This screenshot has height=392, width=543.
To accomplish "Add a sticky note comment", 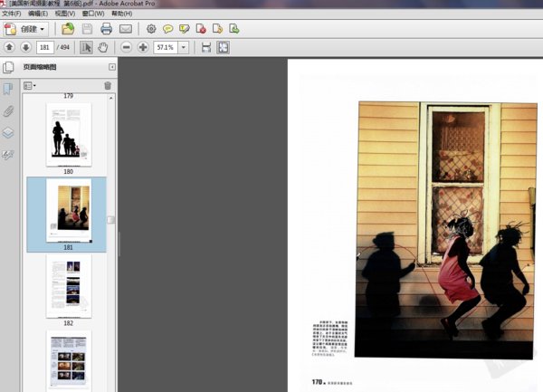I will [x=167, y=29].
